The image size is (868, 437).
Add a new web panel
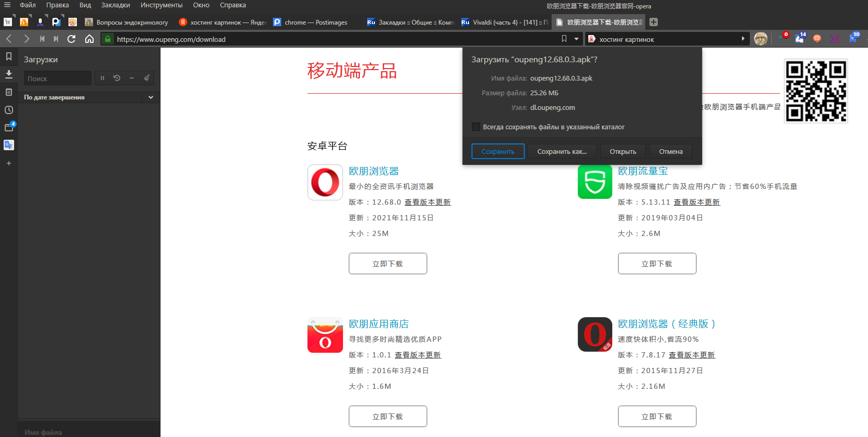(x=9, y=163)
